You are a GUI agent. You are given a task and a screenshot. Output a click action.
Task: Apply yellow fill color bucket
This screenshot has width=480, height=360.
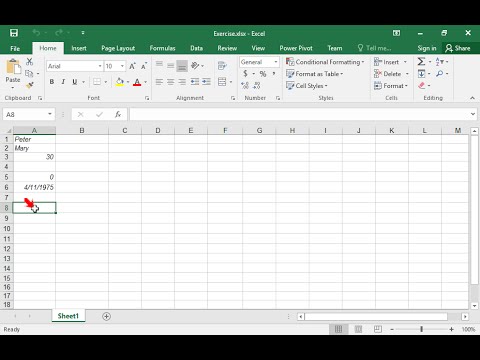point(120,82)
